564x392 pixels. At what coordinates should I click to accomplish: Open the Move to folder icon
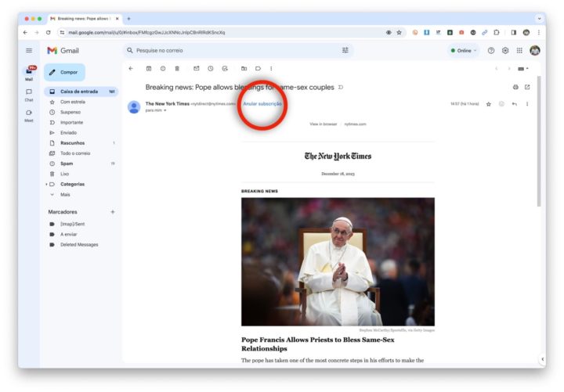click(x=244, y=68)
